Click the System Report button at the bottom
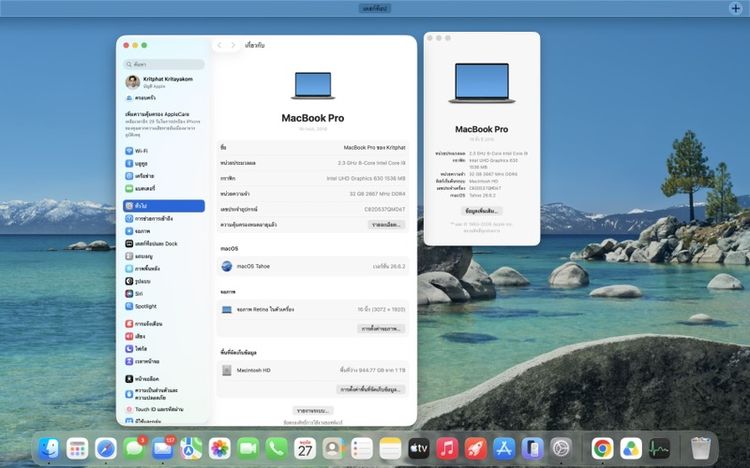Image resolution: width=750 pixels, height=468 pixels. (x=313, y=411)
